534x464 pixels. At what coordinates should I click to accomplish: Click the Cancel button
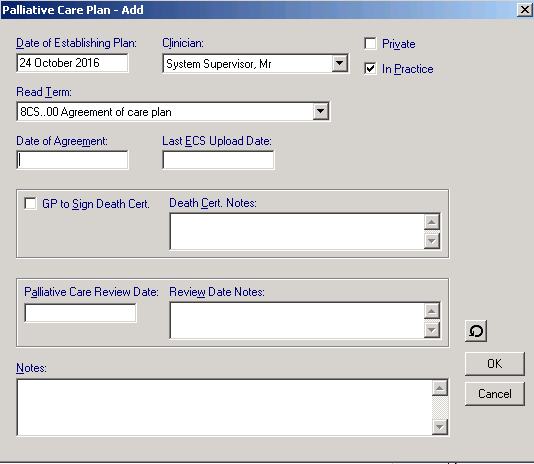(x=494, y=394)
